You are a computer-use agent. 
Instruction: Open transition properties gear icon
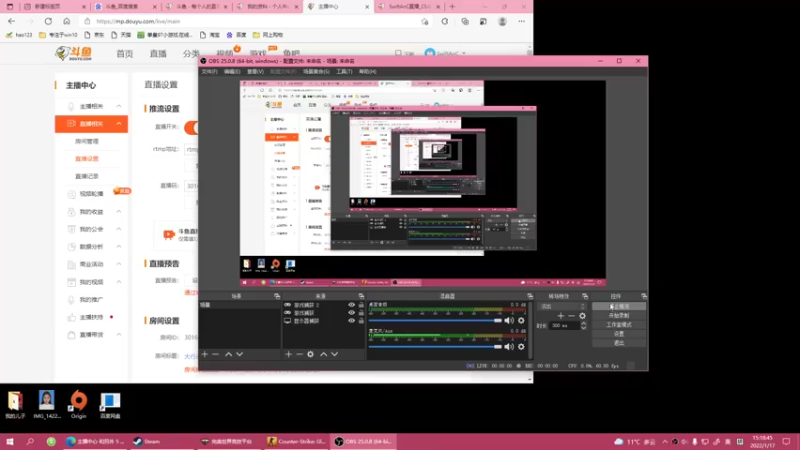point(582,316)
